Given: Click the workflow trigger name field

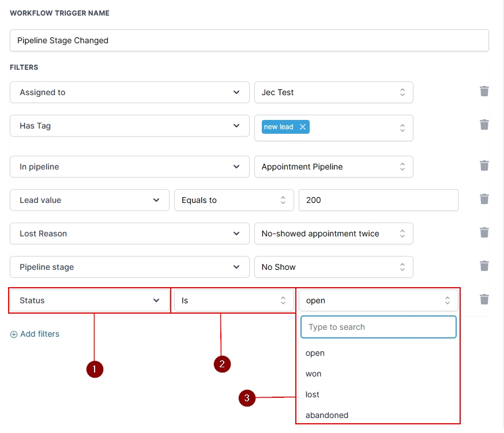Looking at the screenshot, I should pos(249,40).
